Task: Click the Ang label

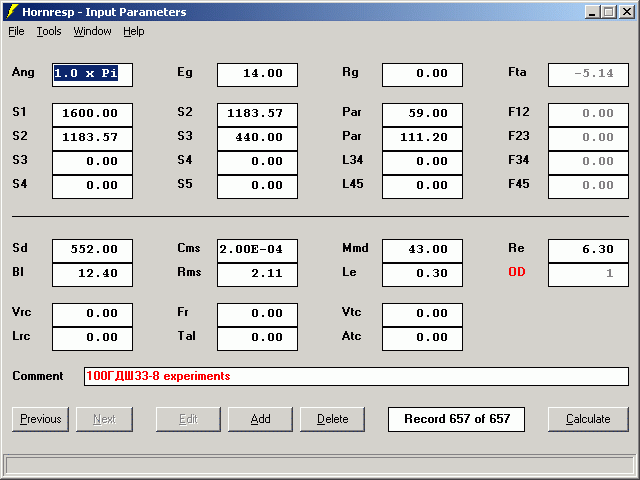Action: click(23, 72)
